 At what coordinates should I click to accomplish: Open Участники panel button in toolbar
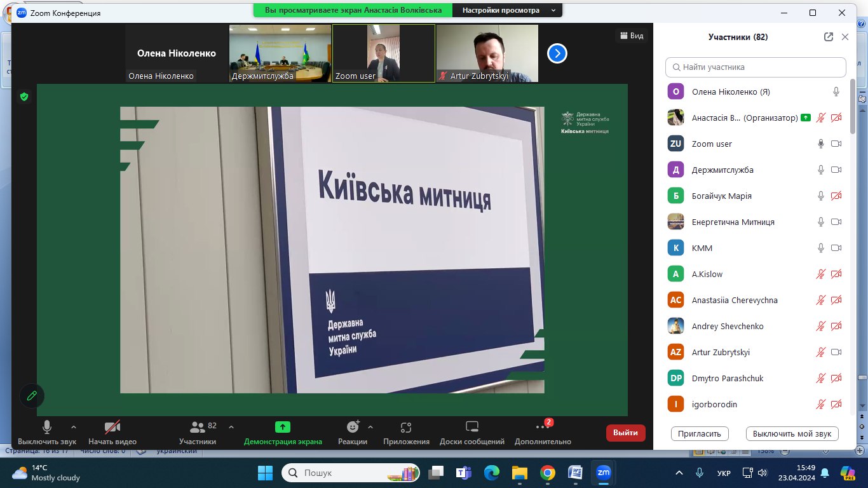[198, 433]
